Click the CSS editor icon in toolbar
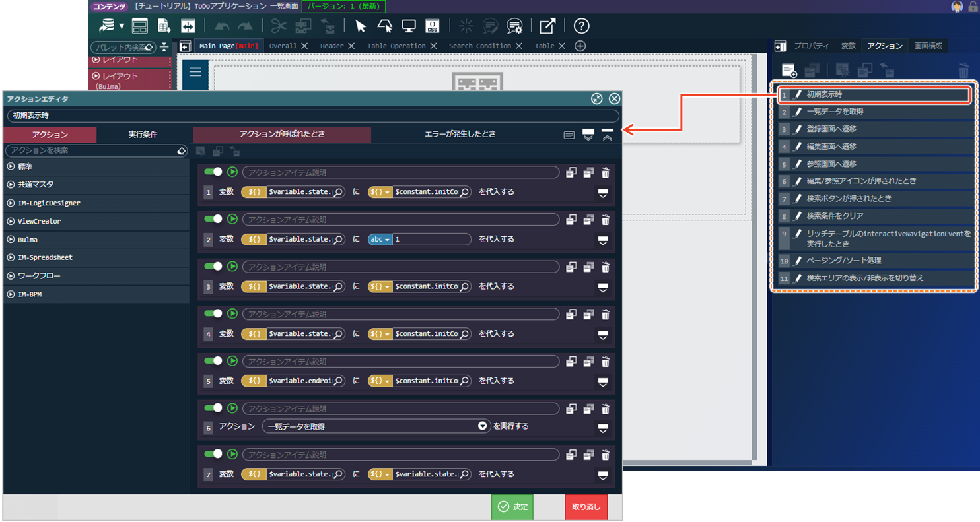This screenshot has width=980, height=522. point(433,26)
